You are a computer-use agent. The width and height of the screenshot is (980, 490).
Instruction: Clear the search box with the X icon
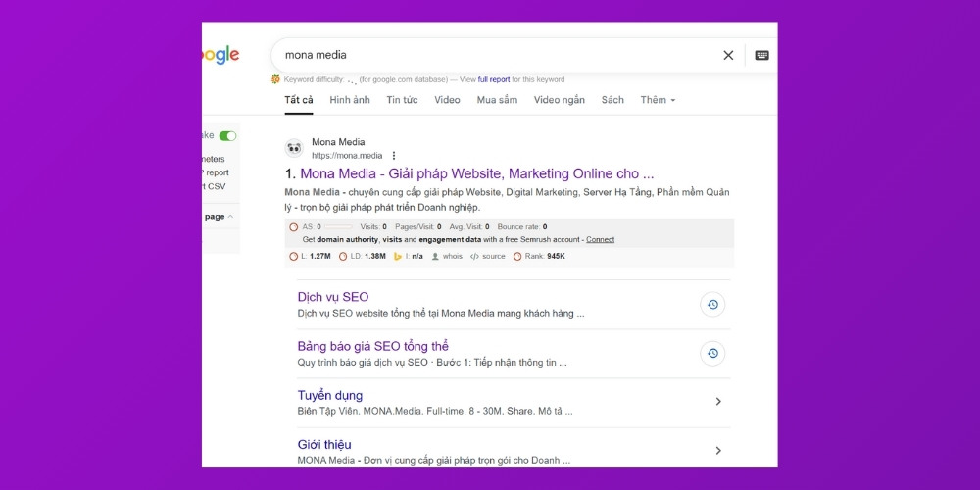728,55
